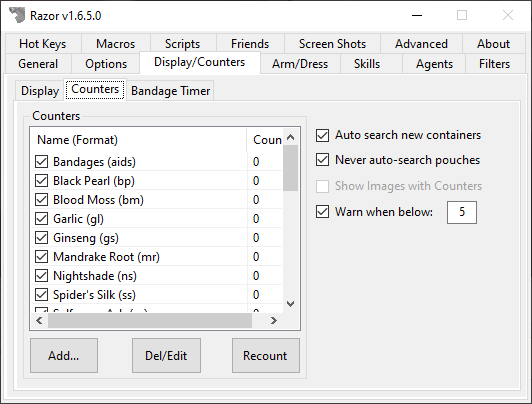The width and height of the screenshot is (532, 404).
Task: Uncheck Warn when below checkbox
Action: tap(322, 212)
